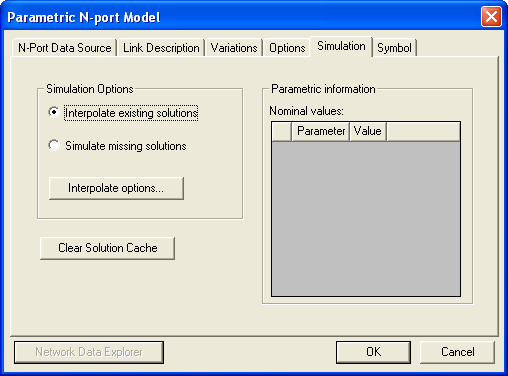Image resolution: width=508 pixels, height=376 pixels.
Task: Click the Parameter column header
Action: coord(321,131)
